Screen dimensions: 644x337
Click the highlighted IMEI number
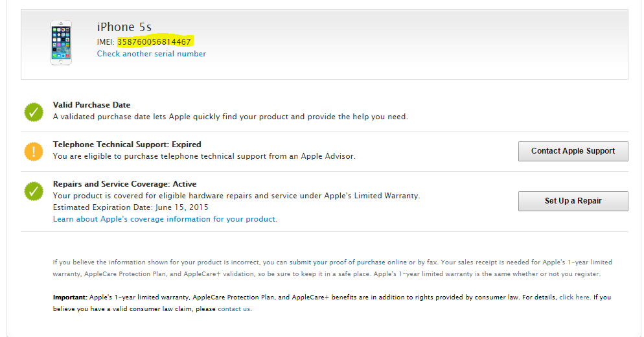click(x=154, y=42)
